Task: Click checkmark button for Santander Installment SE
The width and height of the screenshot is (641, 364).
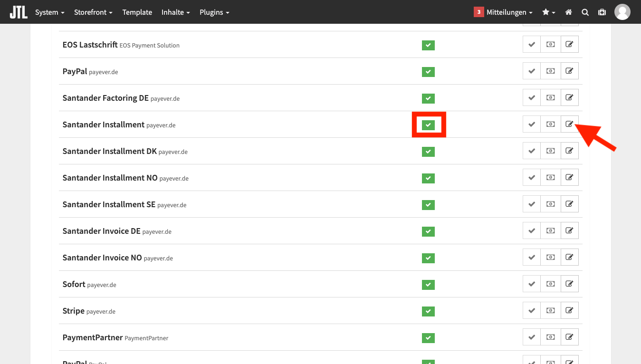Action: (532, 204)
